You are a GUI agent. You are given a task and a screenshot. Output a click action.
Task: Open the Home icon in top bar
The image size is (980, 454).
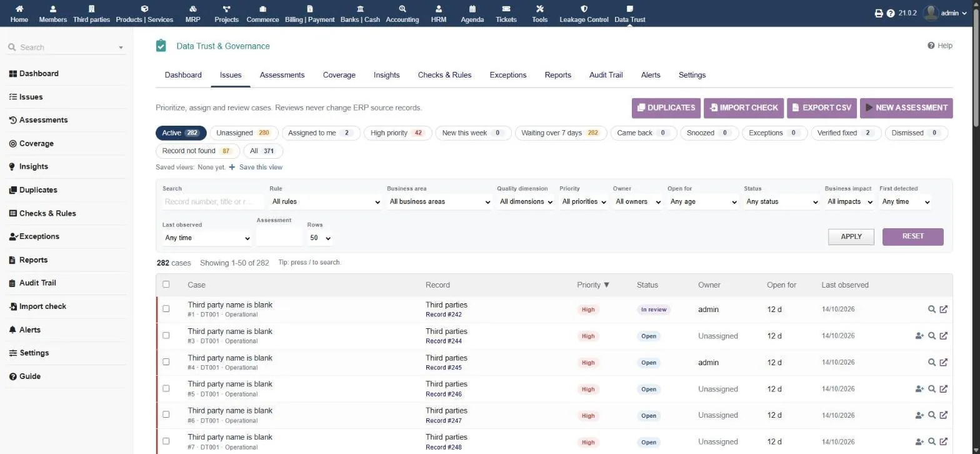pos(19,9)
